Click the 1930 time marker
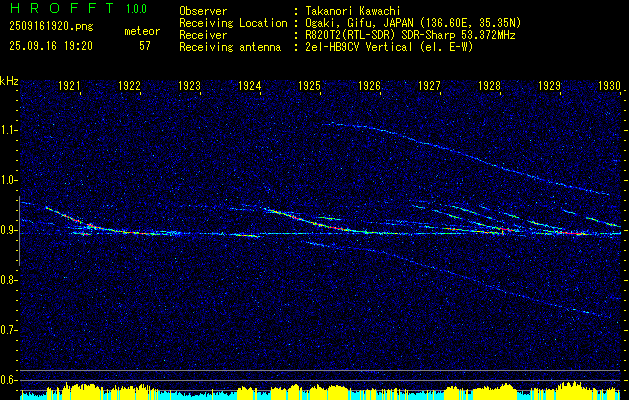Viewport: 629px width, 400px height. point(609,85)
